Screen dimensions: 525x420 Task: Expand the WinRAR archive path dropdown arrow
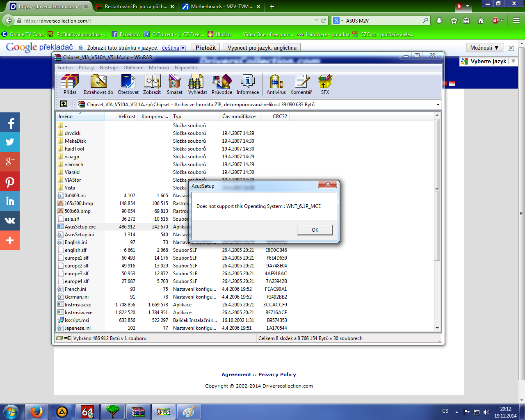438,105
